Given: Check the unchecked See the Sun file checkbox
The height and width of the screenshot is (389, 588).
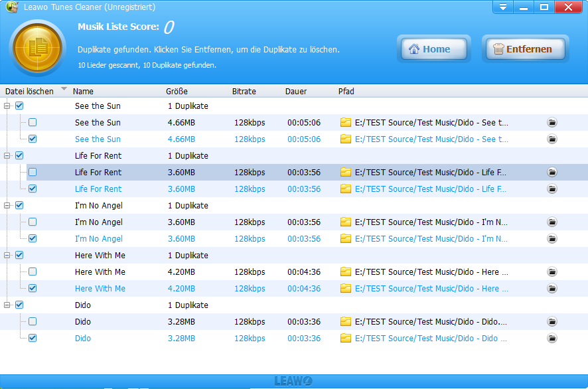Looking at the screenshot, I should [33, 123].
